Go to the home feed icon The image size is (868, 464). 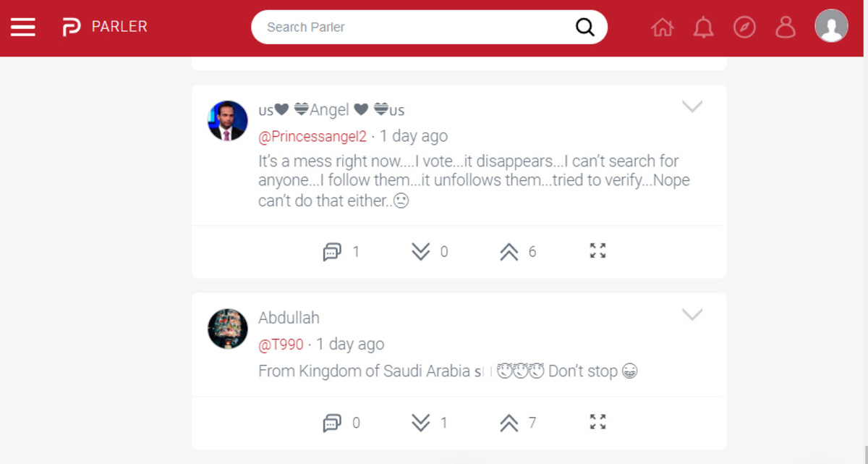(662, 28)
